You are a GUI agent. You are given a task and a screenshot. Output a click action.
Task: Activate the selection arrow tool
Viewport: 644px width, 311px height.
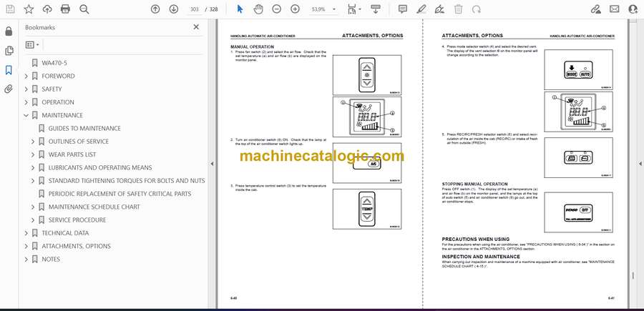[240, 9]
